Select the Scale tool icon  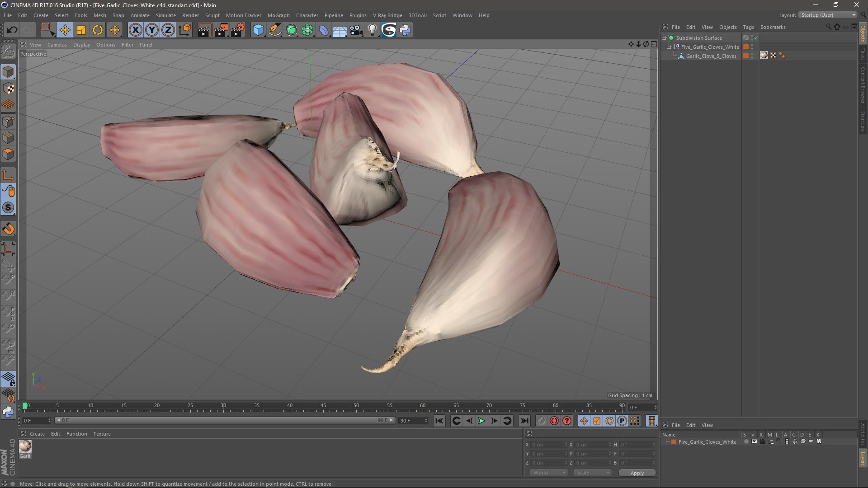pos(81,30)
